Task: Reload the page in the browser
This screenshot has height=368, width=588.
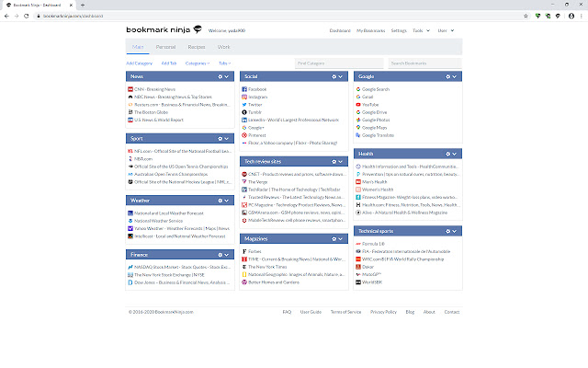Action: [27, 16]
